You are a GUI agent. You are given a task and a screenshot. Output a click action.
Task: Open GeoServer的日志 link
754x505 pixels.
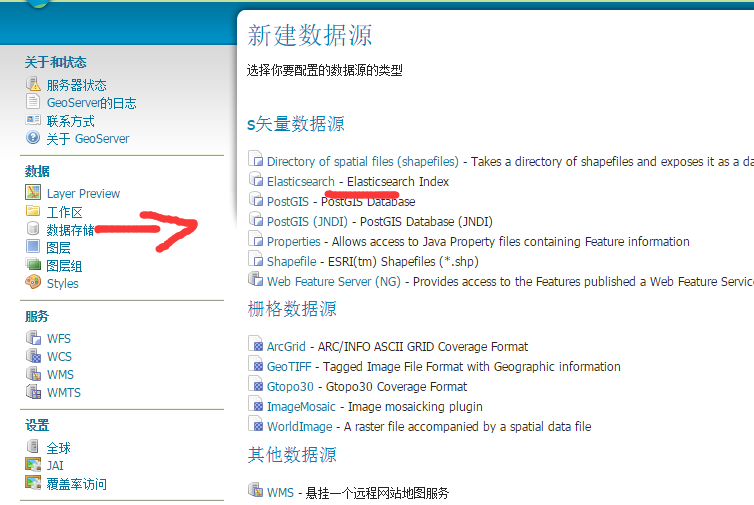pyautogui.click(x=91, y=103)
